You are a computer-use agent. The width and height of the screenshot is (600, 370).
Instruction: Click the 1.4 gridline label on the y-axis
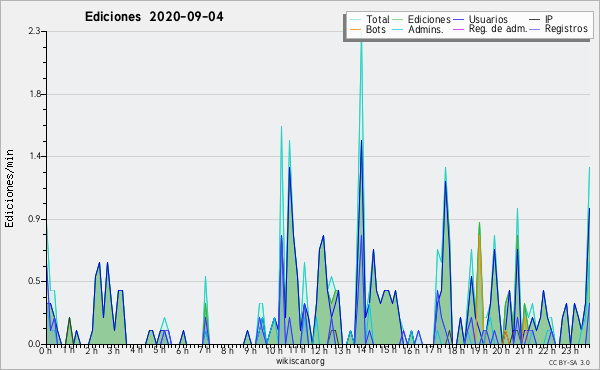pos(35,156)
